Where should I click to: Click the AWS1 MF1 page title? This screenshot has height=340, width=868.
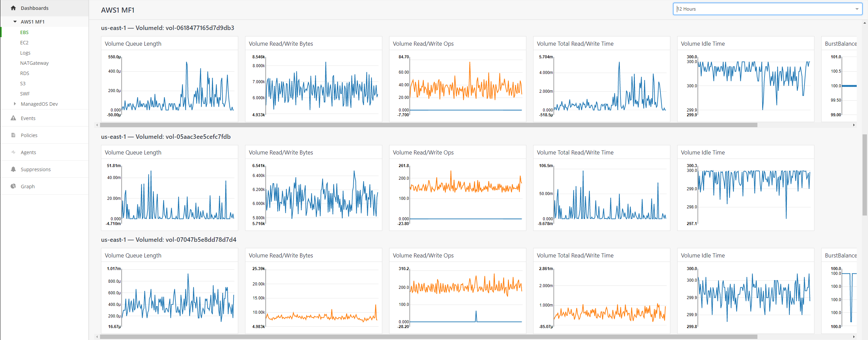tap(118, 10)
